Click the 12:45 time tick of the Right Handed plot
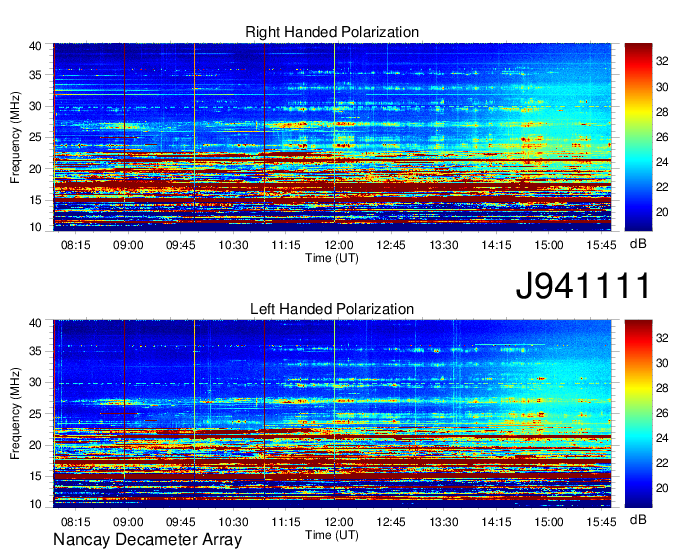The image size is (680, 552). 391,245
